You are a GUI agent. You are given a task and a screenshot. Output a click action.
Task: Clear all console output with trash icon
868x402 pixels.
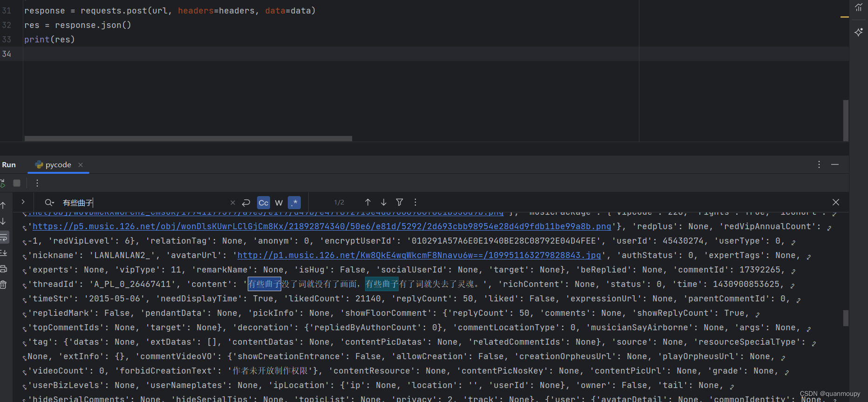pyautogui.click(x=3, y=285)
